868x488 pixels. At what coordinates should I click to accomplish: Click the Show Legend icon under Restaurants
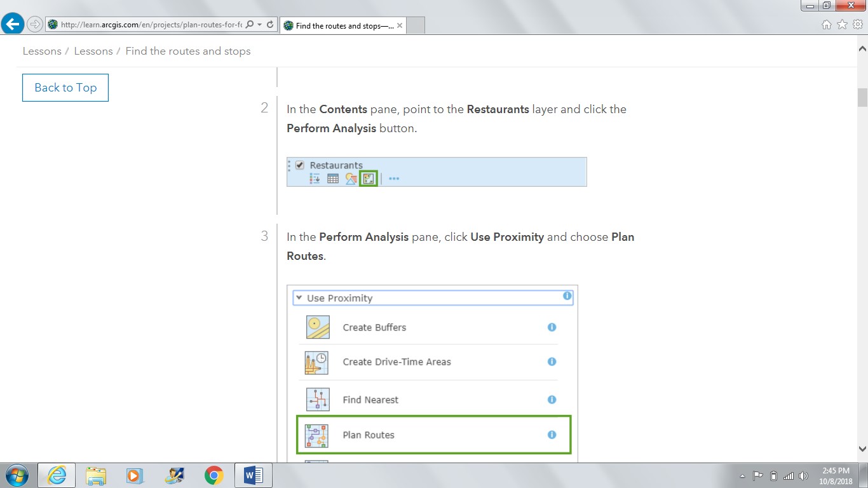pyautogui.click(x=315, y=179)
